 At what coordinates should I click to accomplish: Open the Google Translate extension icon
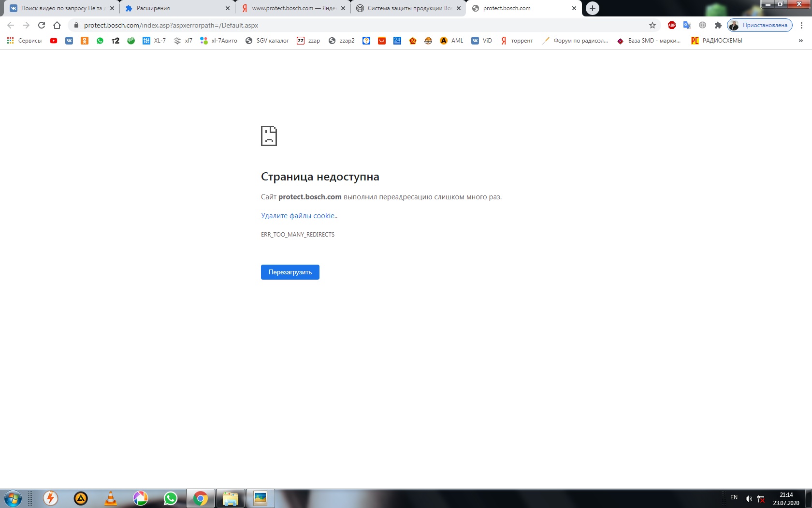coord(687,25)
